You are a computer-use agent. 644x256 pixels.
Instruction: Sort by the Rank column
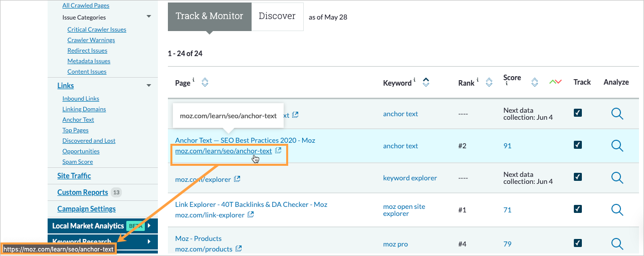point(489,83)
